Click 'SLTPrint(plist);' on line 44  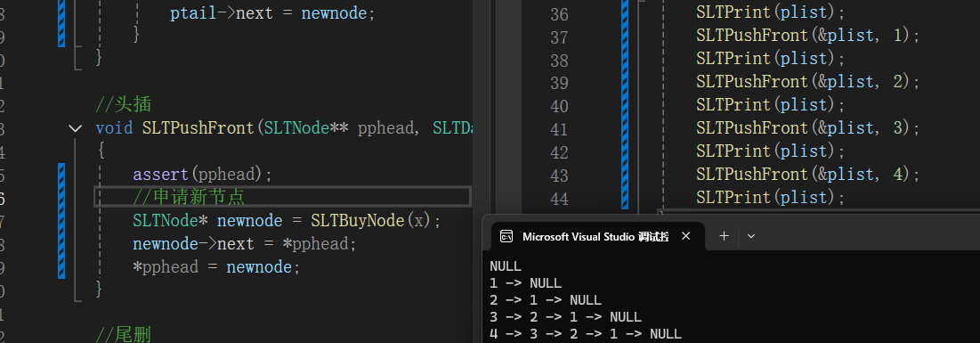pyautogui.click(x=771, y=197)
